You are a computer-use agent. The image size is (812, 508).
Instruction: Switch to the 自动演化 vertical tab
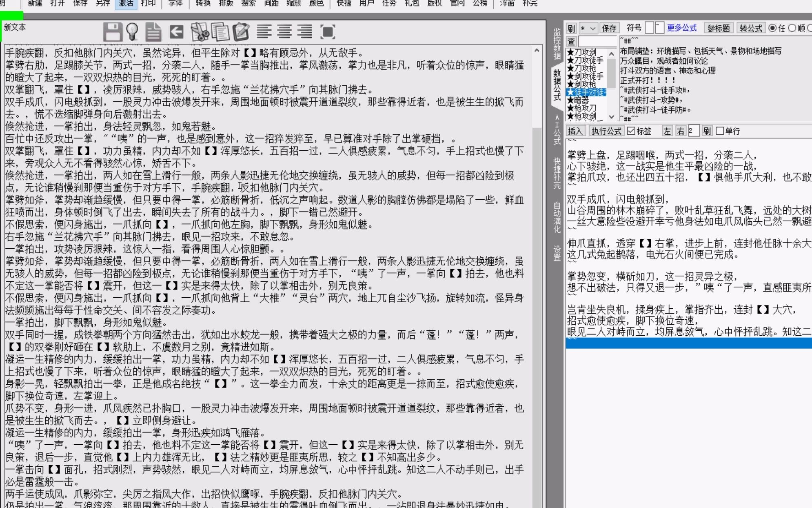(x=557, y=217)
